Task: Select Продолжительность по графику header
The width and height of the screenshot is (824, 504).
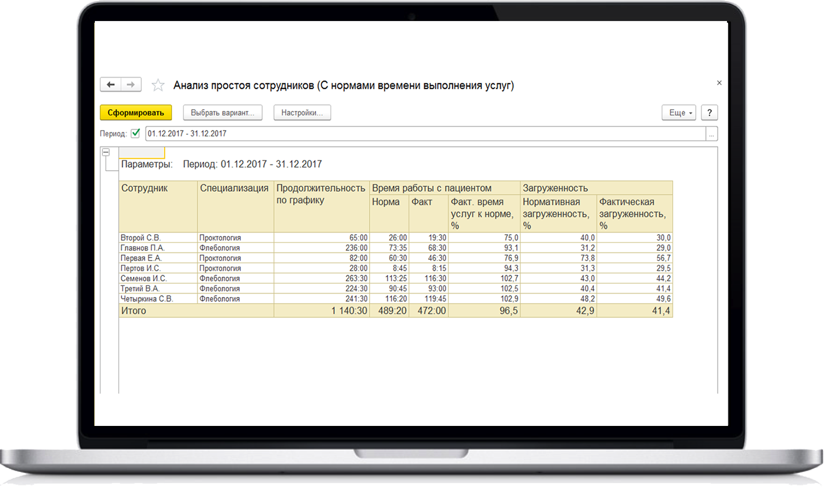Action: 322,207
